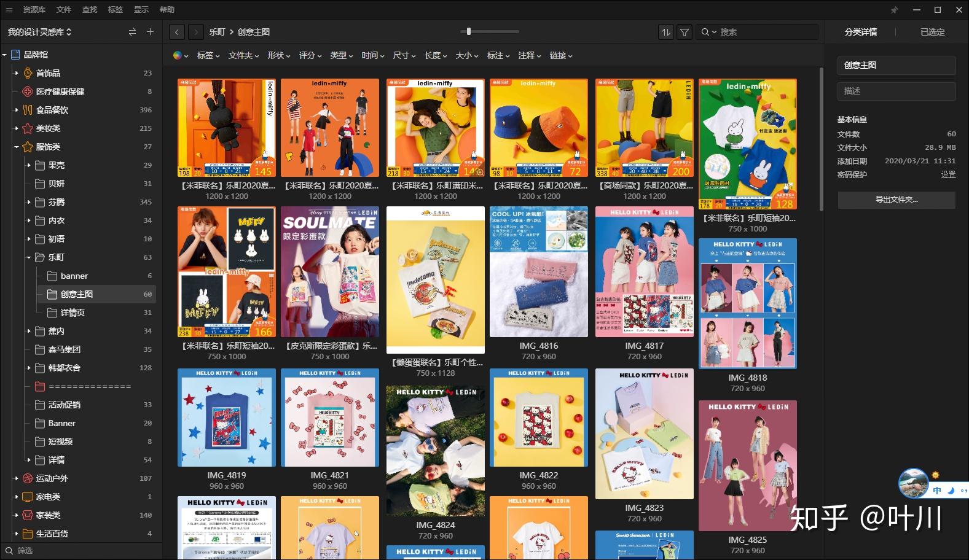Click the red separator folder icon
Image resolution: width=969 pixels, height=560 pixels.
(40, 386)
